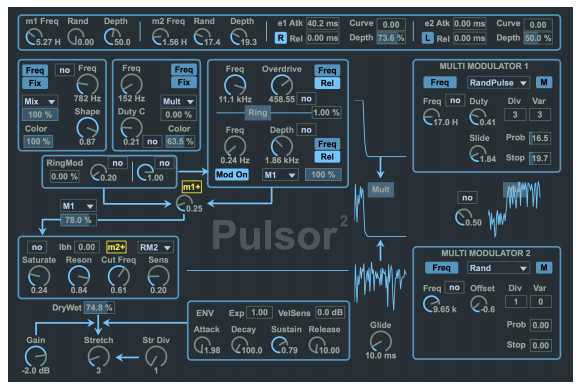Click the Gain knob at -2.0 dB

click(x=36, y=356)
